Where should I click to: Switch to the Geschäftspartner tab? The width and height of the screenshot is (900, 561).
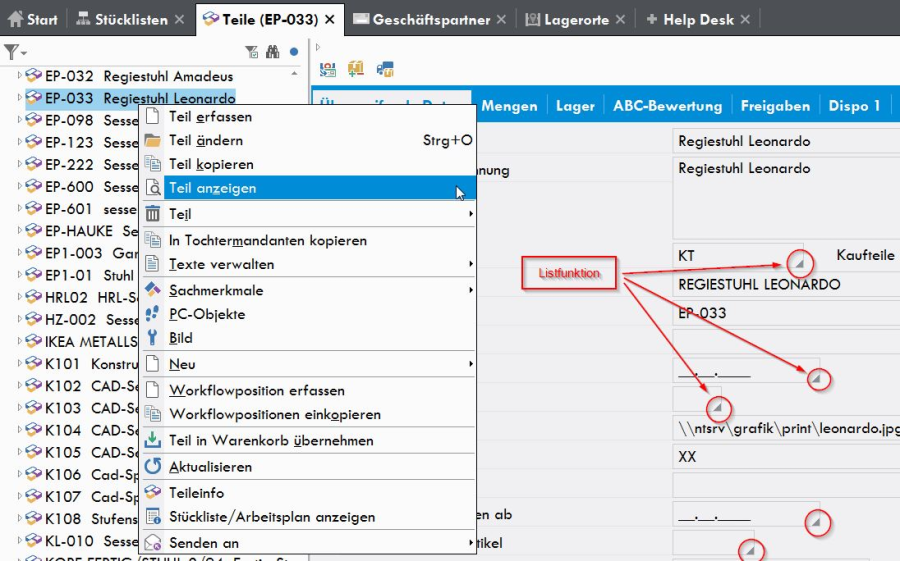pos(422,20)
